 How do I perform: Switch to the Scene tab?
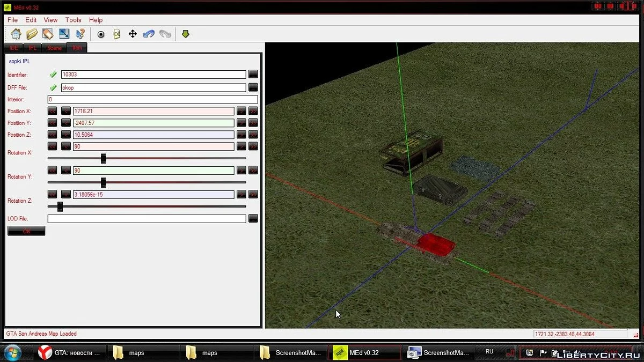point(54,48)
